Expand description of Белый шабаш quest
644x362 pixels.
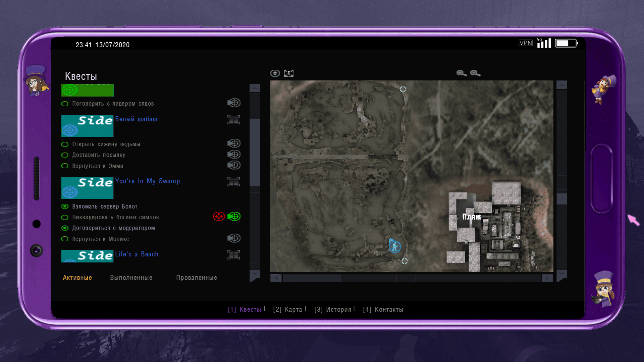(233, 120)
